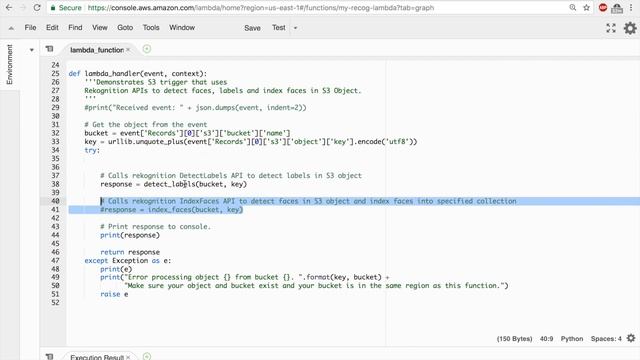Open the Edit menu

[x=52, y=28]
